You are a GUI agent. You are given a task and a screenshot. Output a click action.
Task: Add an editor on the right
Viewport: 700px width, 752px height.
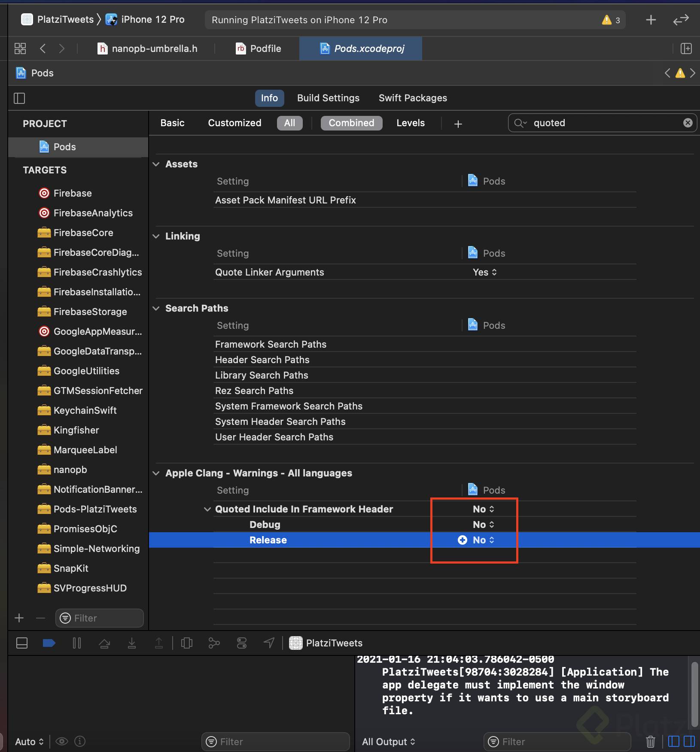tap(686, 49)
